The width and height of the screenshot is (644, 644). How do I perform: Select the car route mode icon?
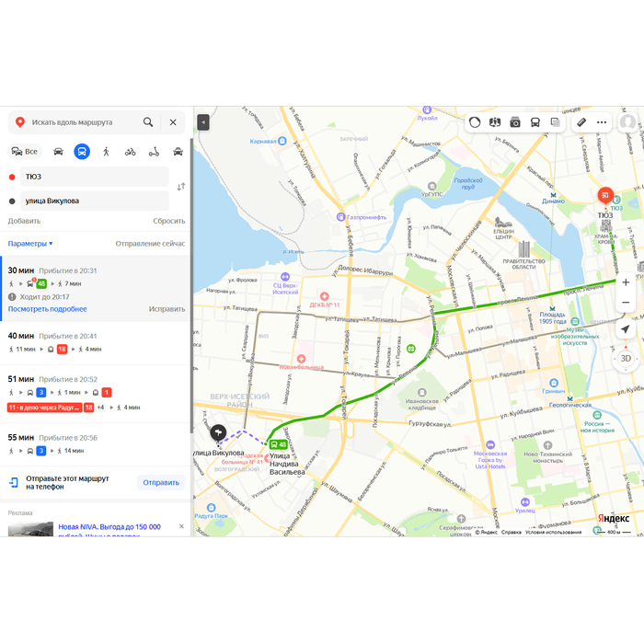[x=58, y=152]
